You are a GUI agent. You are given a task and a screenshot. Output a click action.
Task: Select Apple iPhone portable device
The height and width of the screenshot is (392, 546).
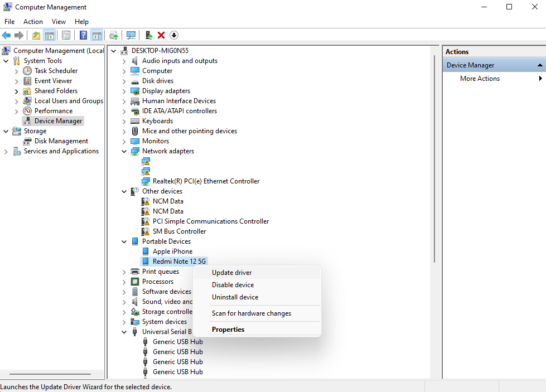click(172, 251)
